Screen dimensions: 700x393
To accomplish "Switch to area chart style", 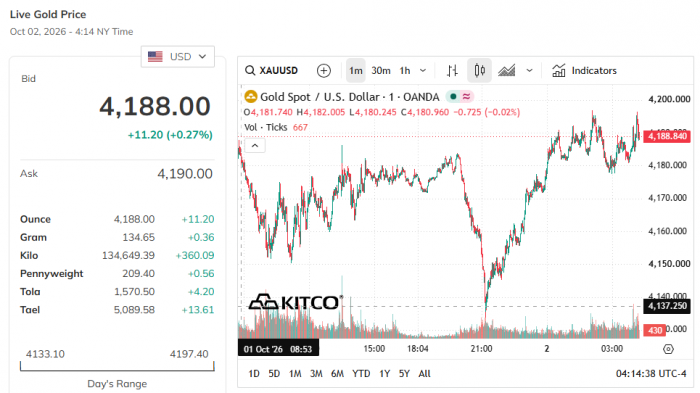I will pos(507,71).
